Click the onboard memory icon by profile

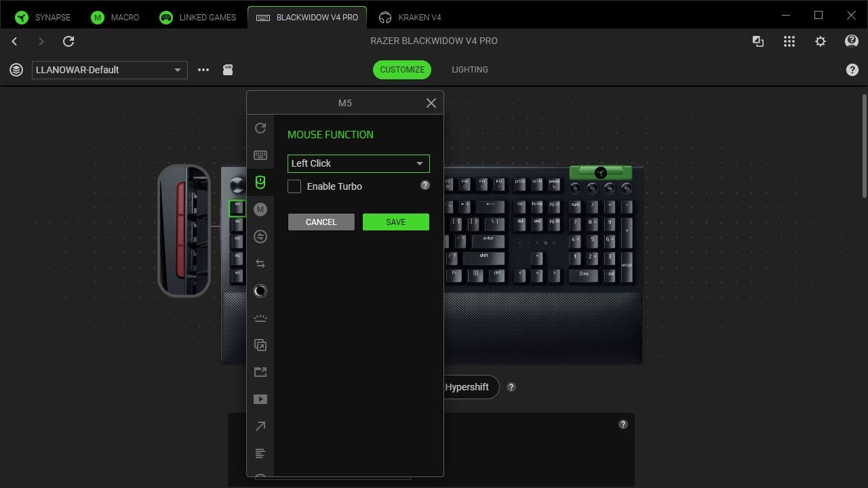coord(228,70)
